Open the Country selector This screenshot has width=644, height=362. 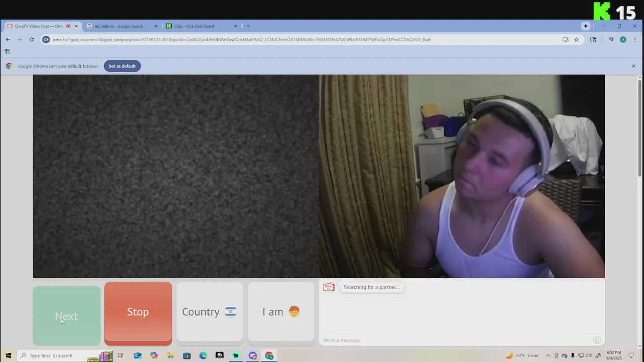209,312
